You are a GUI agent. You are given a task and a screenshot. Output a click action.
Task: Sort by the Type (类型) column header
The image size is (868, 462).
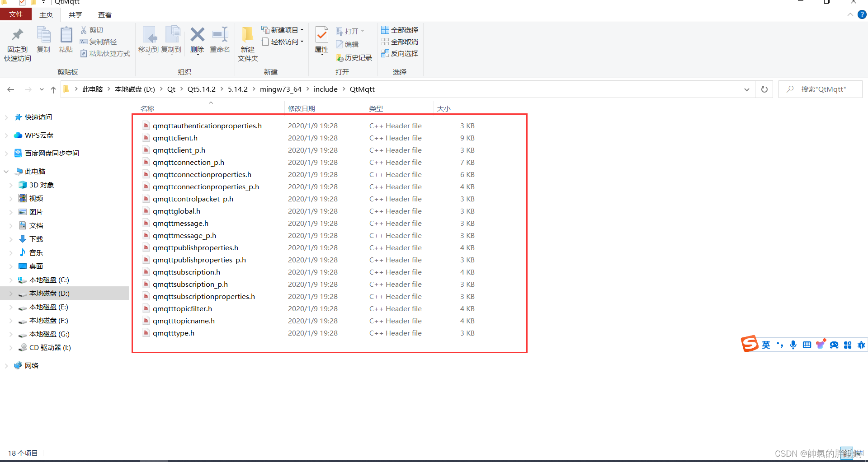click(376, 108)
